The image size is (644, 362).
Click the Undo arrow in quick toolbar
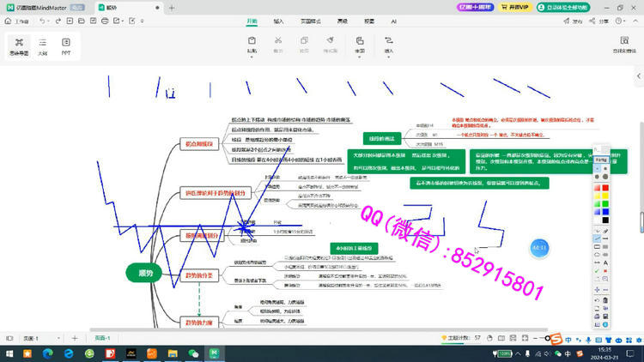tap(42, 21)
